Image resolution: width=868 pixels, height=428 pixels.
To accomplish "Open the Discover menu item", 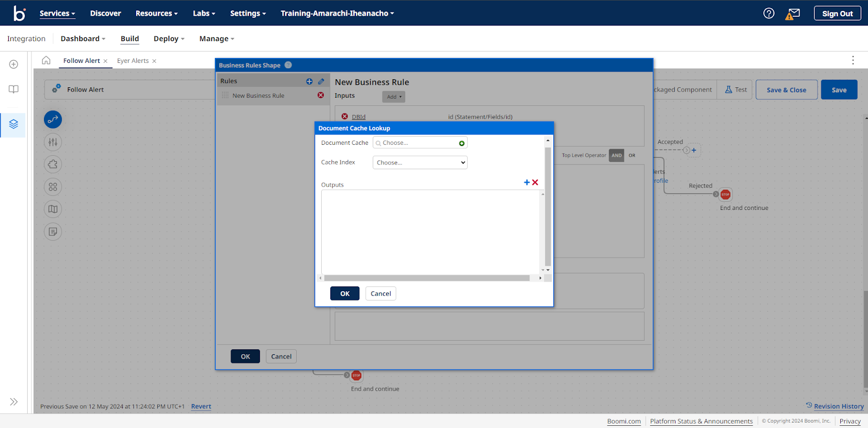I will click(x=105, y=13).
